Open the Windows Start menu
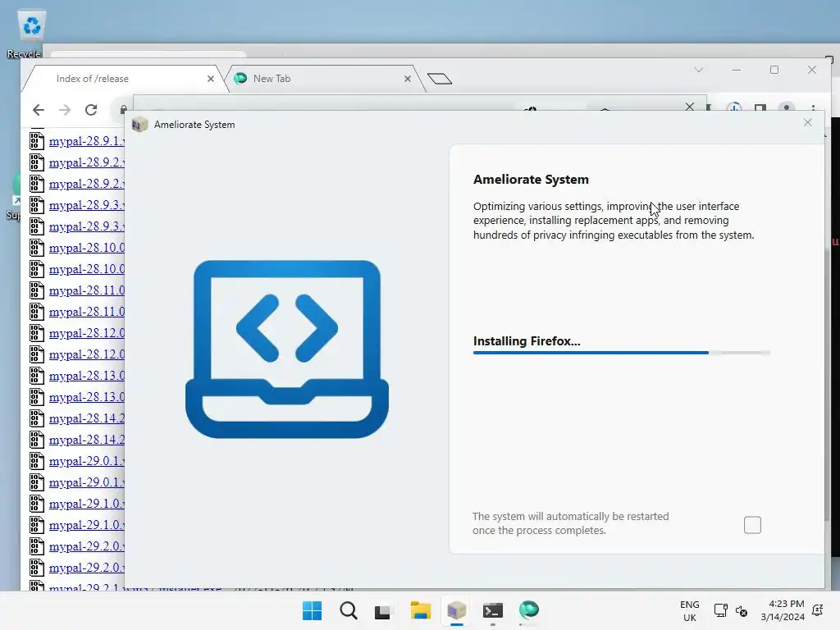Screen dimensions: 840x630 [313, 610]
